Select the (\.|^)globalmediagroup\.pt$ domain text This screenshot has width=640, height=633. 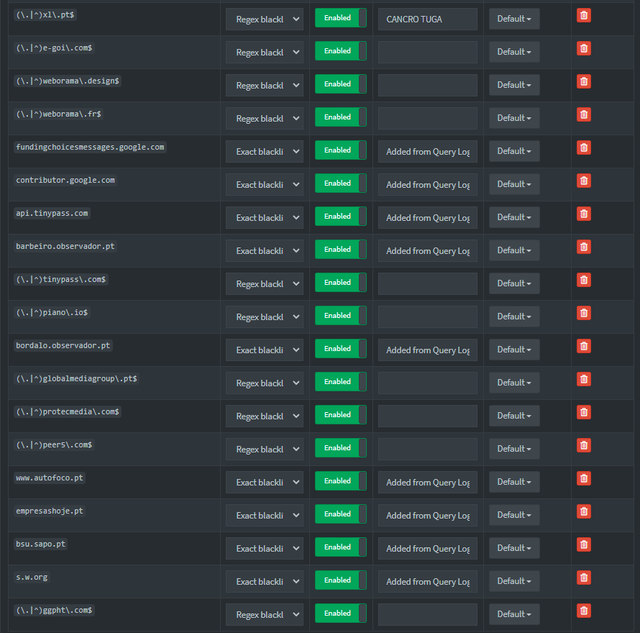click(x=76, y=378)
